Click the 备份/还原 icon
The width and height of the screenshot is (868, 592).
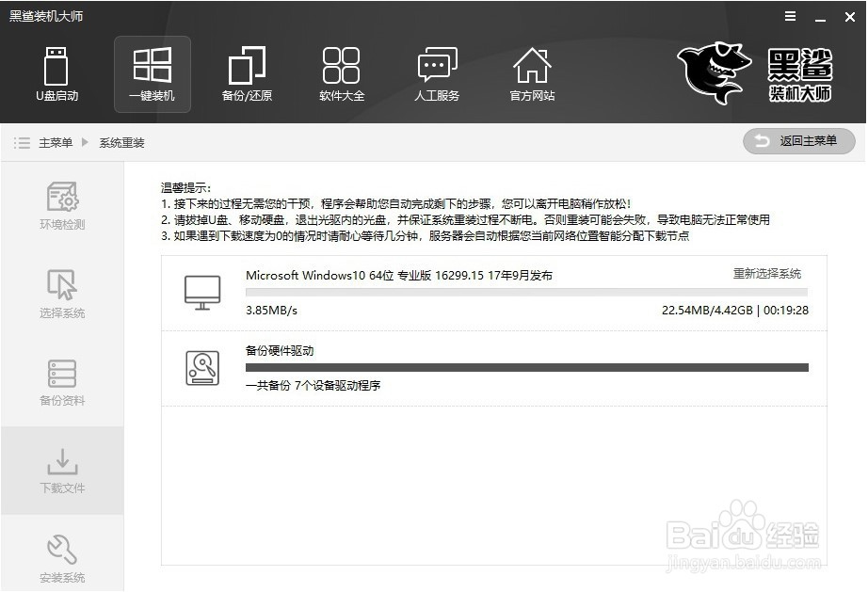tap(247, 73)
